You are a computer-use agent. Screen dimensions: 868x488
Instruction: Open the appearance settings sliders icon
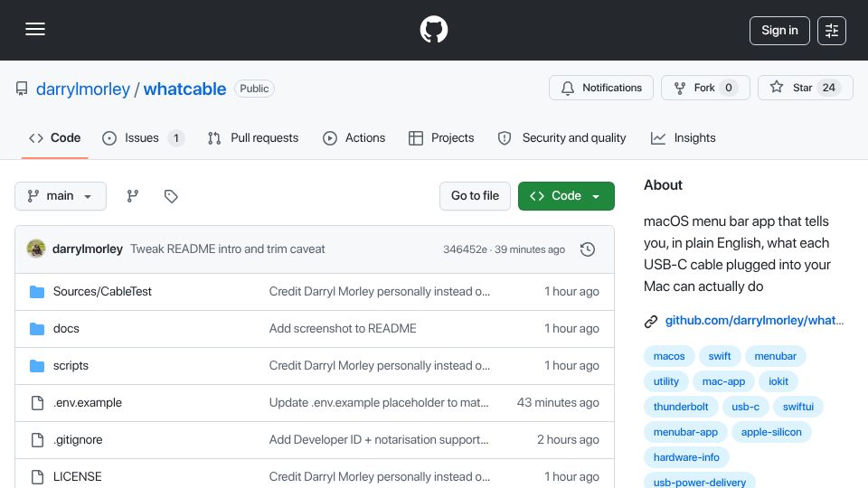832,31
